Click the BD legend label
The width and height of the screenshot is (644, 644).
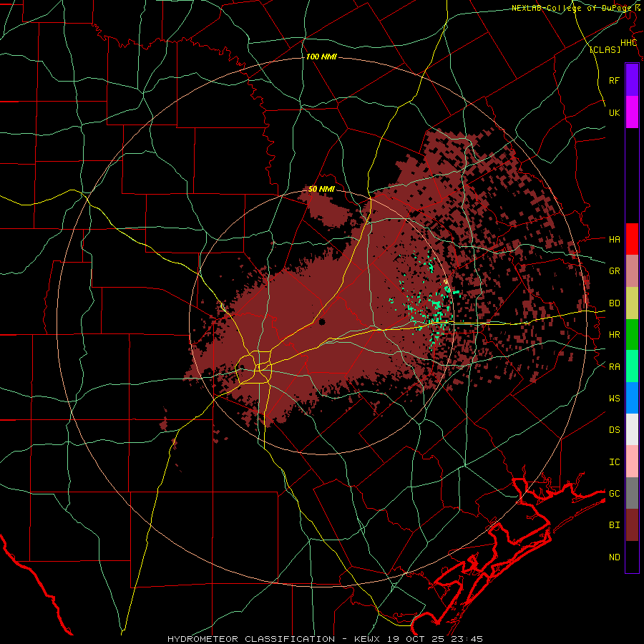tap(615, 303)
